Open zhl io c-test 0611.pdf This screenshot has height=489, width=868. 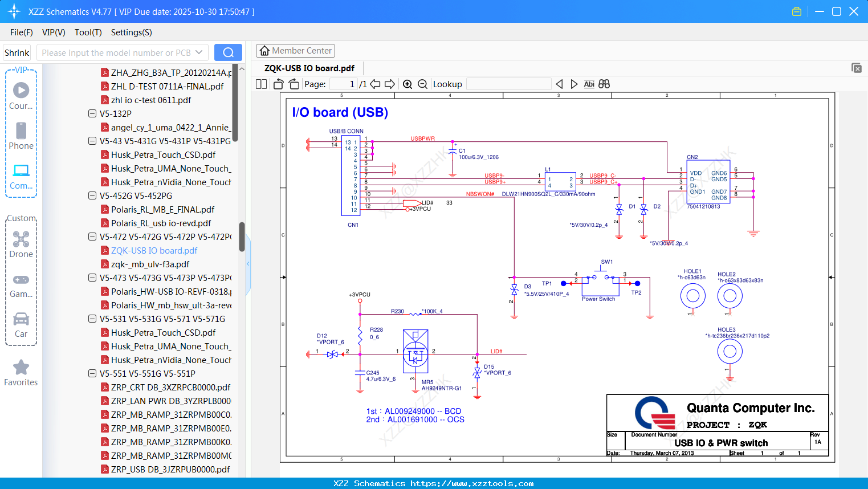[151, 100]
